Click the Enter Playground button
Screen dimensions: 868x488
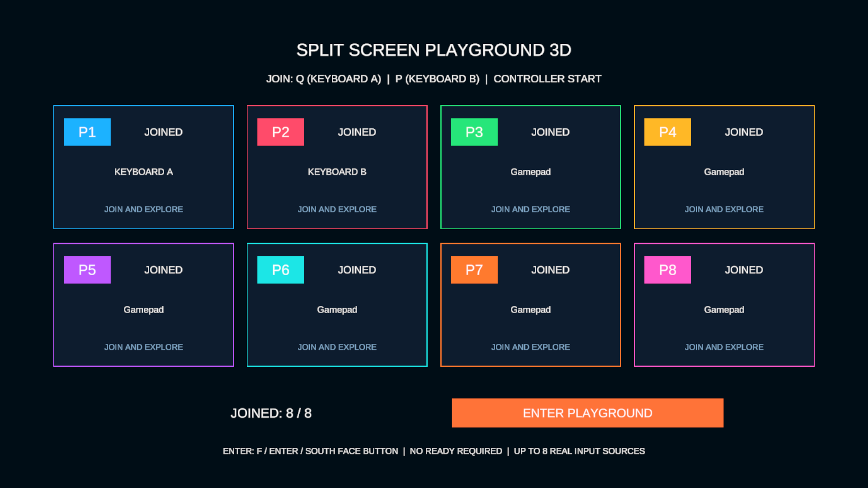[x=587, y=413]
